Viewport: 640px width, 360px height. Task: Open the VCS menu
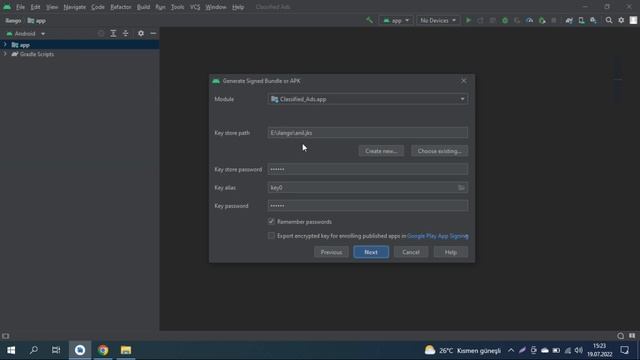click(x=195, y=7)
